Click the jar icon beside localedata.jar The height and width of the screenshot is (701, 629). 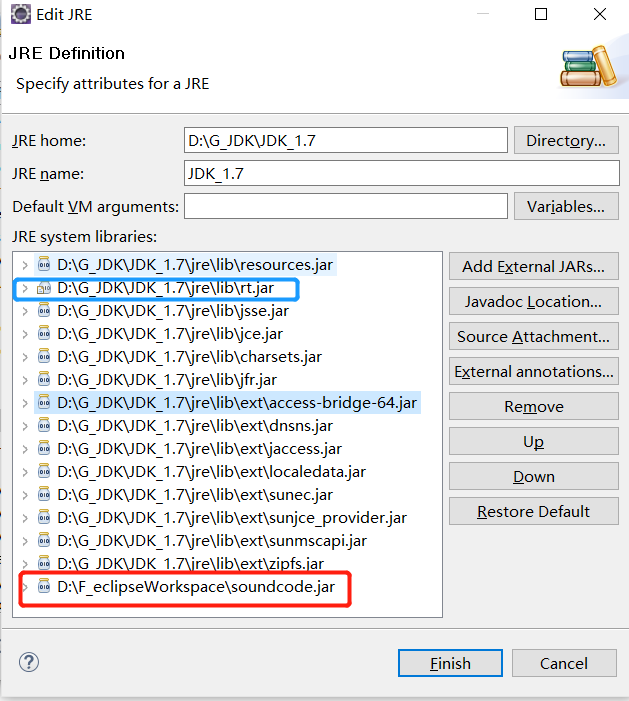point(44,472)
